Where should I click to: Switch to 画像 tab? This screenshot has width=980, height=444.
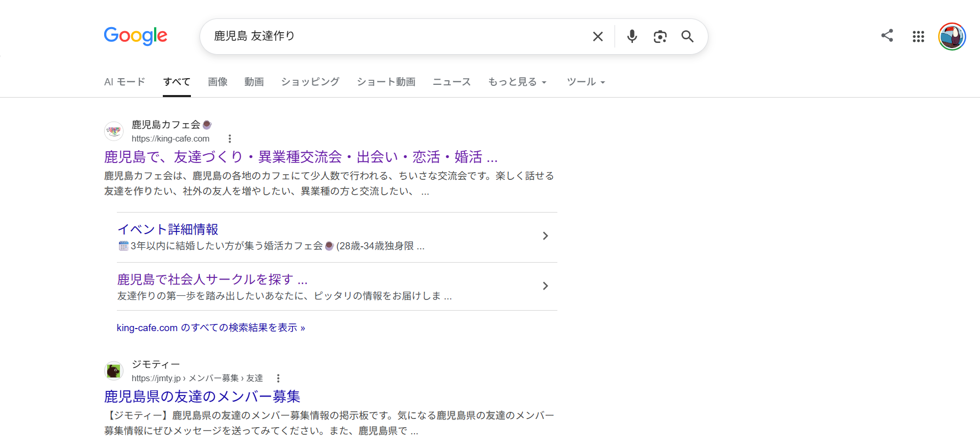pos(217,82)
